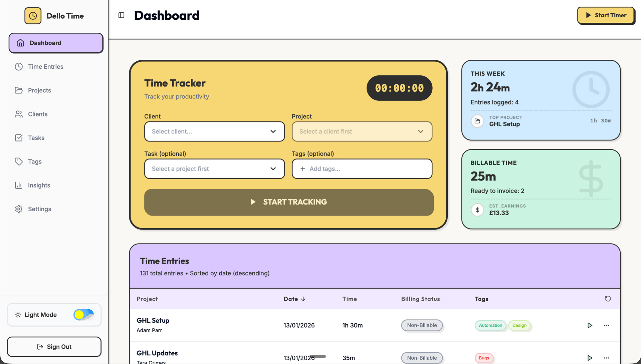
Task: Open more options for GHL Updates entry
Action: (606, 358)
